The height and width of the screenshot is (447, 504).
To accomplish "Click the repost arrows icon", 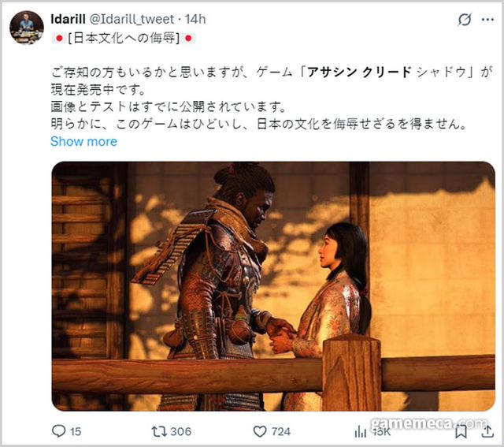I will [159, 431].
